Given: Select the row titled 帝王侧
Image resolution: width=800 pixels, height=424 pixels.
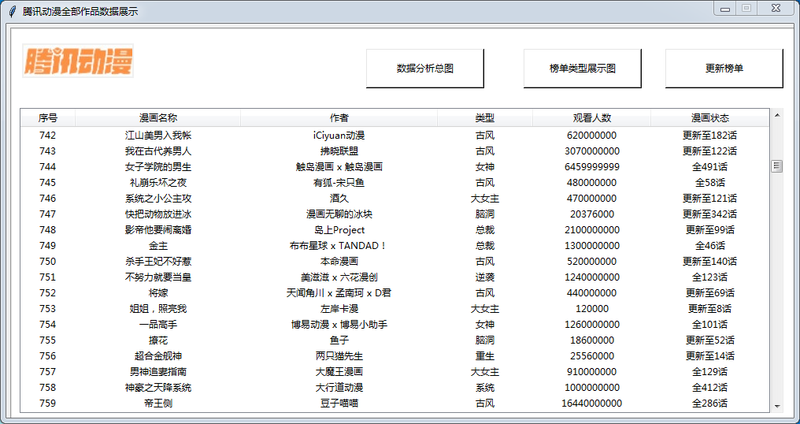Looking at the screenshot, I should pos(394,404).
